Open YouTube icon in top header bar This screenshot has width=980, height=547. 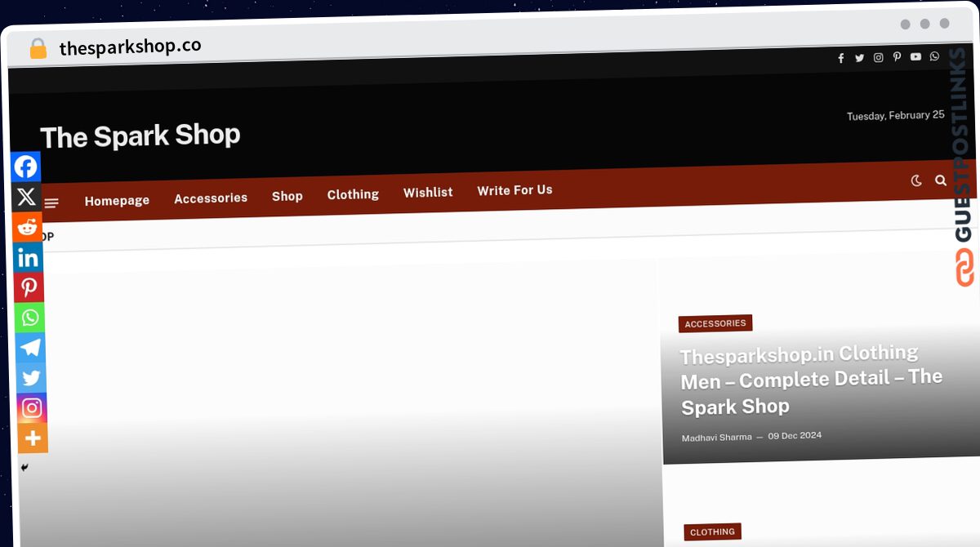tap(915, 56)
